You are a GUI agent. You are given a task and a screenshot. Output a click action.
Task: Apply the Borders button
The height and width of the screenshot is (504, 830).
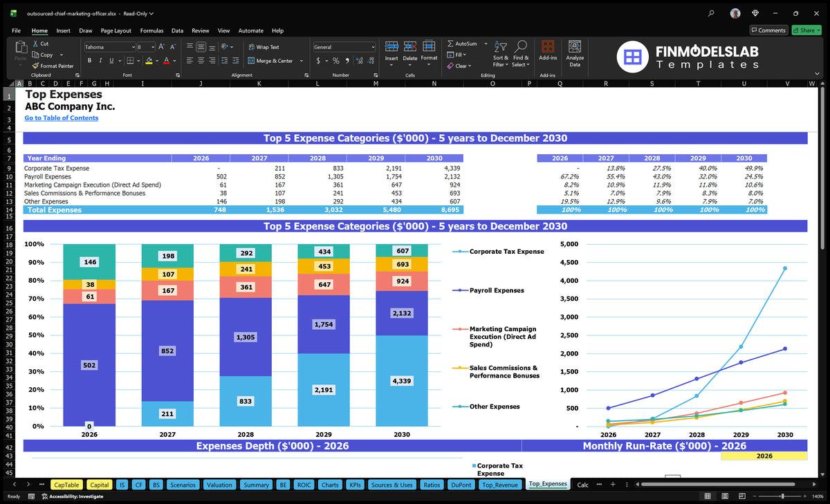tap(129, 61)
